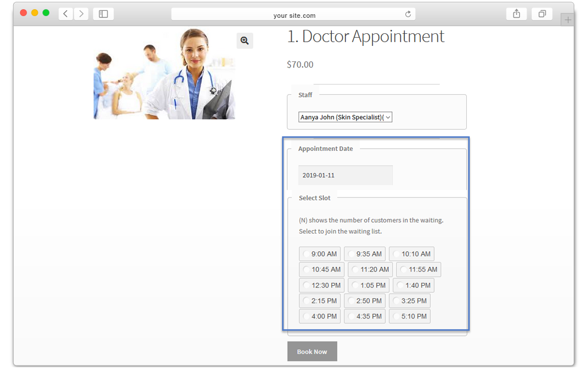588x369 pixels.
Task: Pick the 1:05 PM slot
Action: pyautogui.click(x=369, y=285)
